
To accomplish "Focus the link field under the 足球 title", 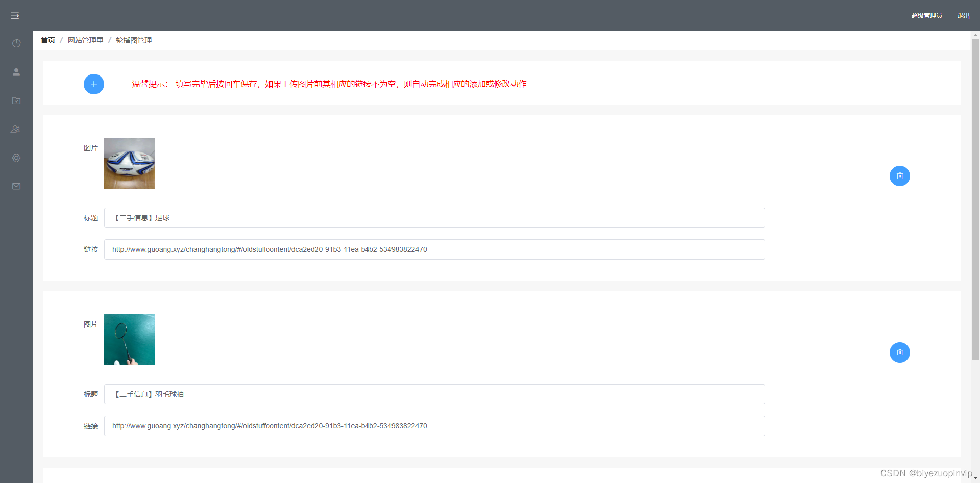I will point(434,249).
